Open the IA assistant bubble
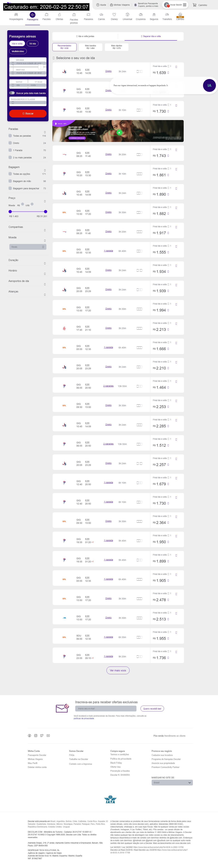218x868 pixels. coord(209,86)
